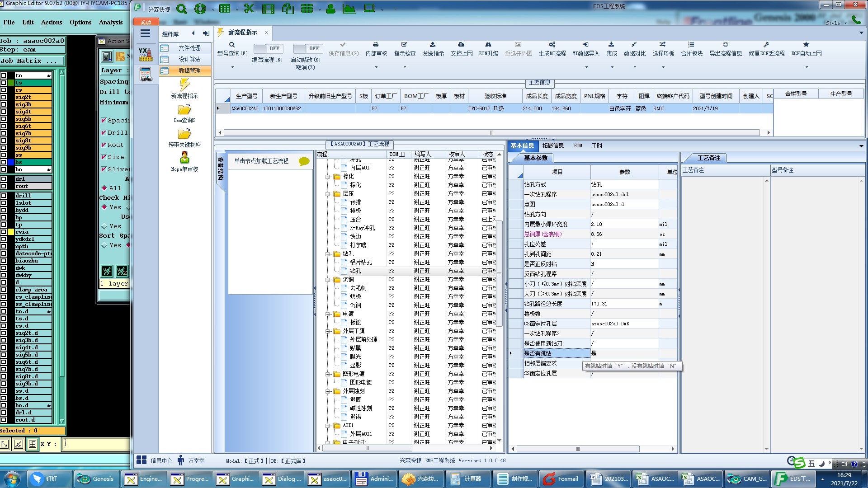Open the Nope单审核 icon in sidebar

184,158
